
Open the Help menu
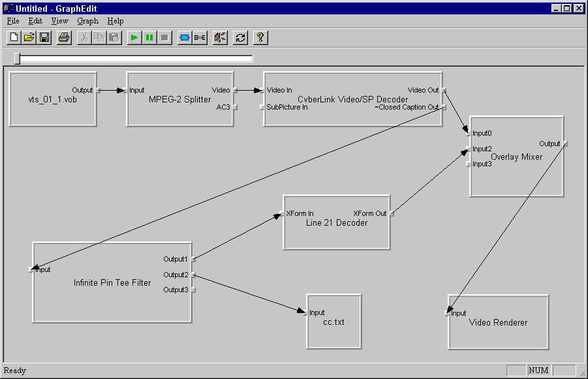coord(116,21)
